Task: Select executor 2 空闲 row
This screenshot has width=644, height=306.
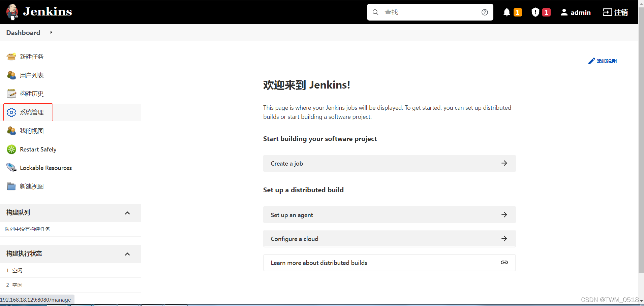Action: coord(70,285)
